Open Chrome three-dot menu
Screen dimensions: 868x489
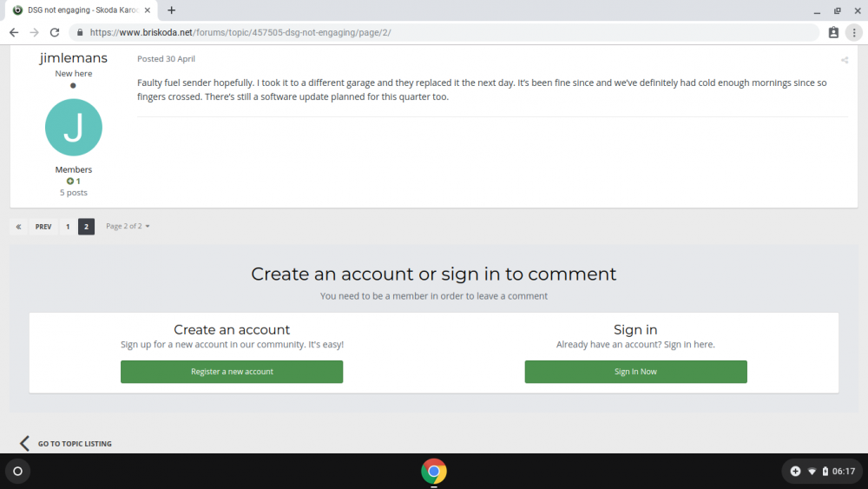[x=854, y=33]
